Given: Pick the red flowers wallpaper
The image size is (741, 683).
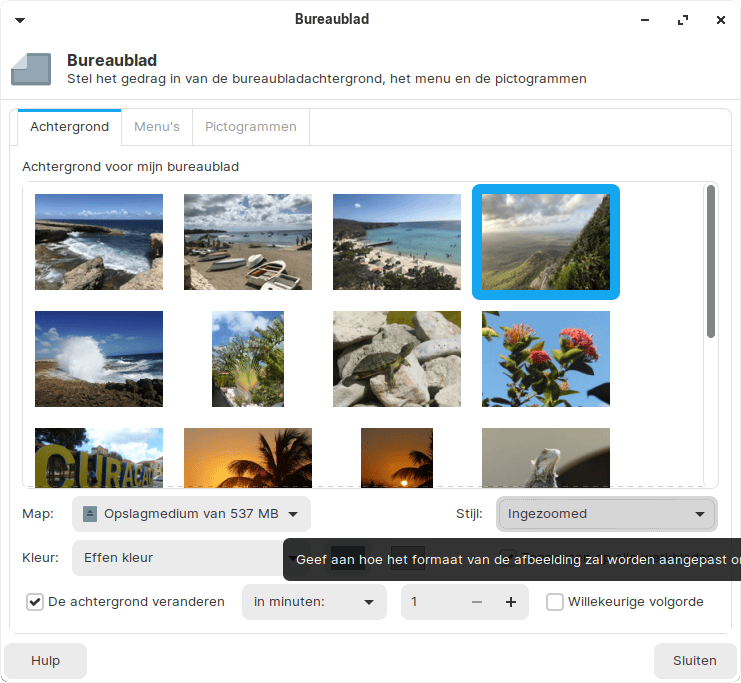Looking at the screenshot, I should click(x=546, y=359).
